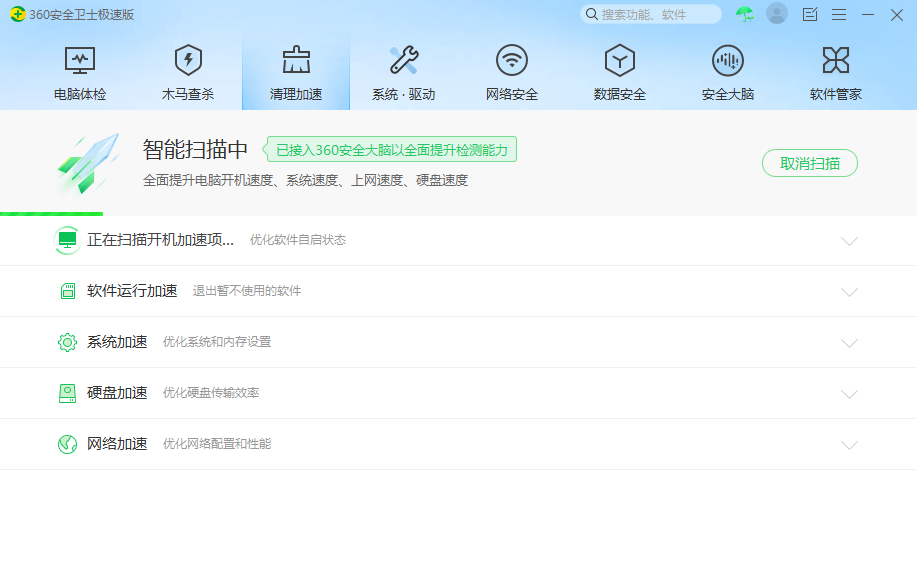
Task: Click the 优化网络配置和性能 description
Action: coord(217,444)
